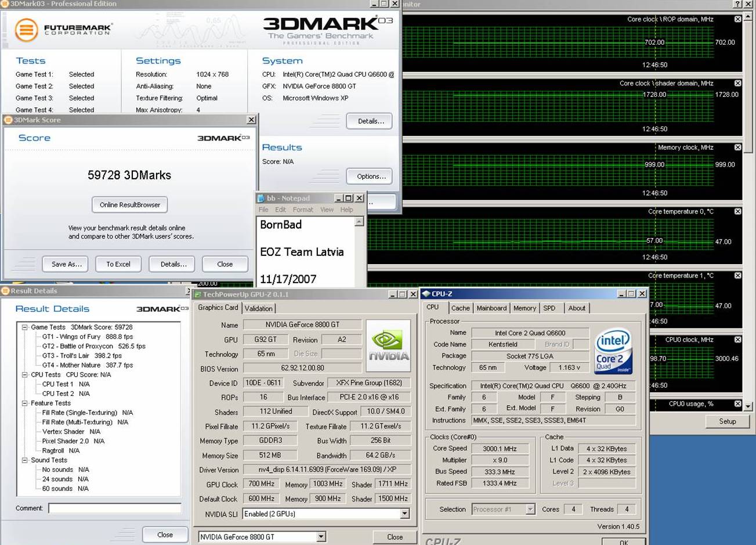Click the Result Details Comment field
Viewport: 756px width, 545px height.
click(115, 508)
